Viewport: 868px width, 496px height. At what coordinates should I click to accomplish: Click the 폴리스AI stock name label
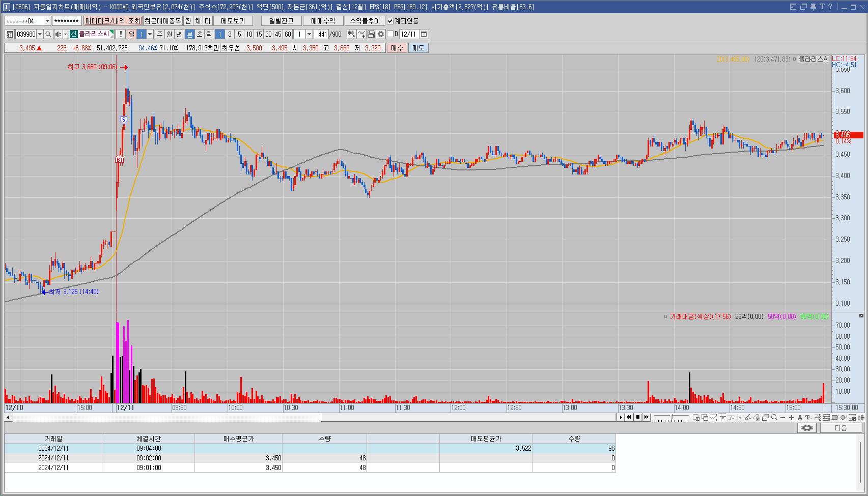tap(94, 34)
